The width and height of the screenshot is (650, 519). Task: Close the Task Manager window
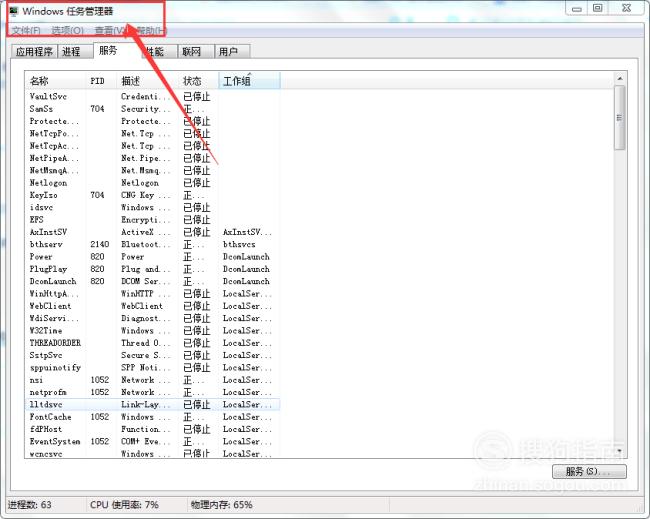pyautogui.click(x=626, y=8)
